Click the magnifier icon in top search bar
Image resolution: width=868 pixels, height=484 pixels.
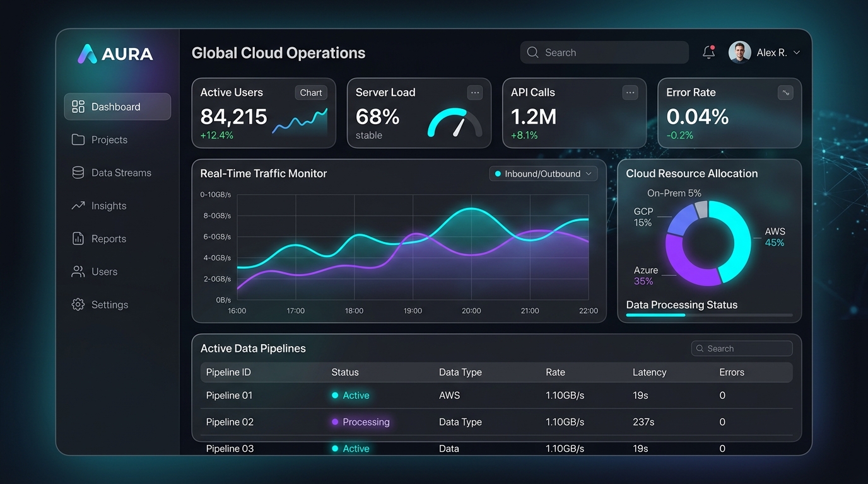pyautogui.click(x=533, y=52)
